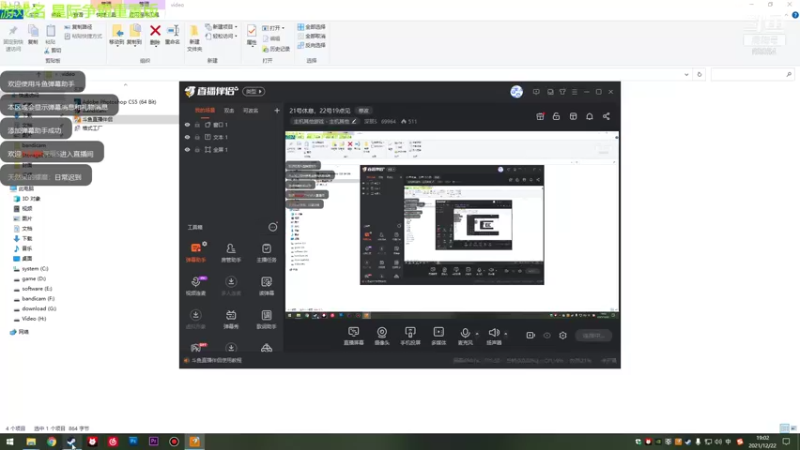Add a 手机投屏 phone mirroring source
Screen dimensions: 800x450
[x=410, y=336]
